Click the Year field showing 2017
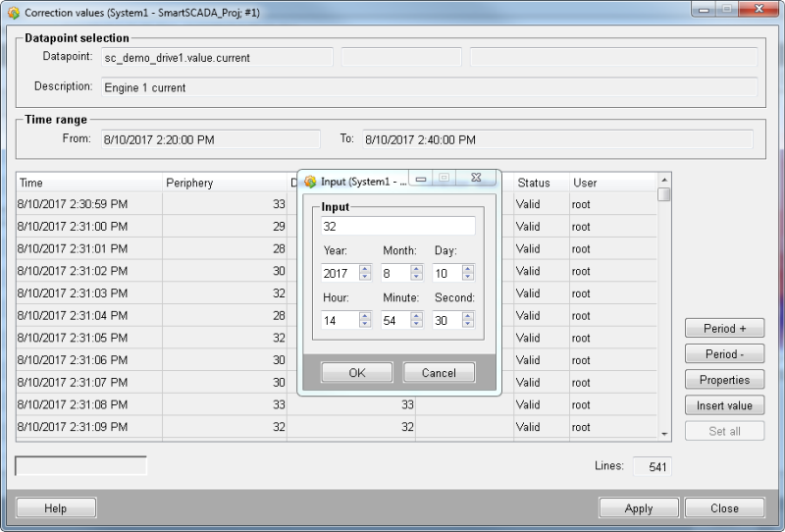Image resolution: width=785 pixels, height=532 pixels. click(x=339, y=274)
